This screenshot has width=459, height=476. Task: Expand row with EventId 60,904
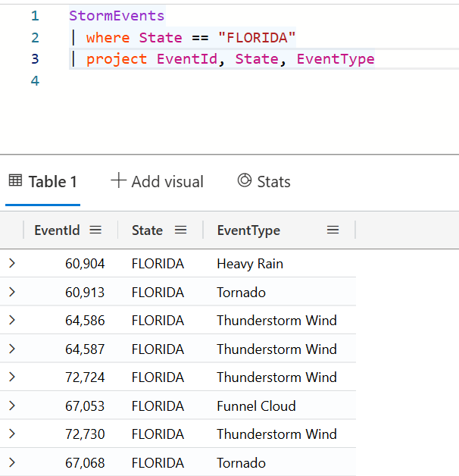click(x=12, y=263)
